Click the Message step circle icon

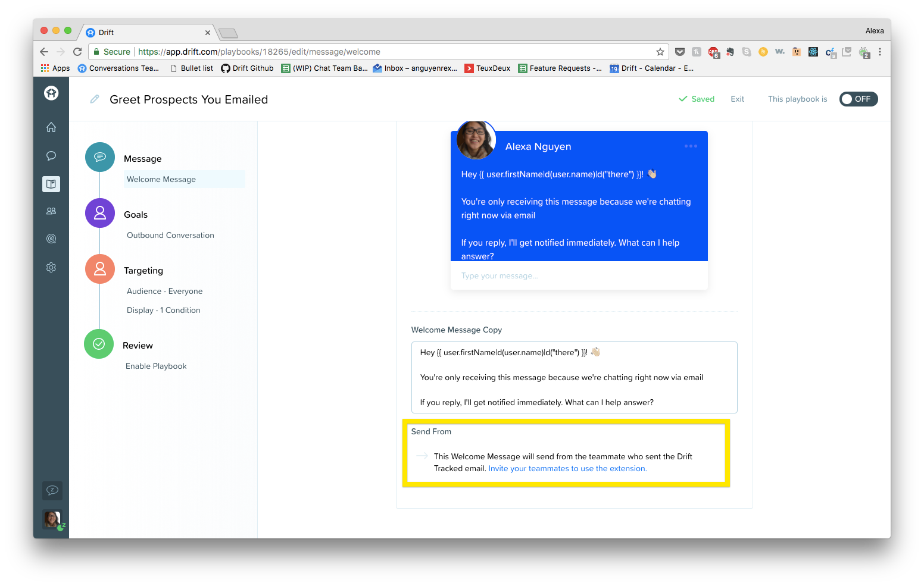click(x=100, y=157)
